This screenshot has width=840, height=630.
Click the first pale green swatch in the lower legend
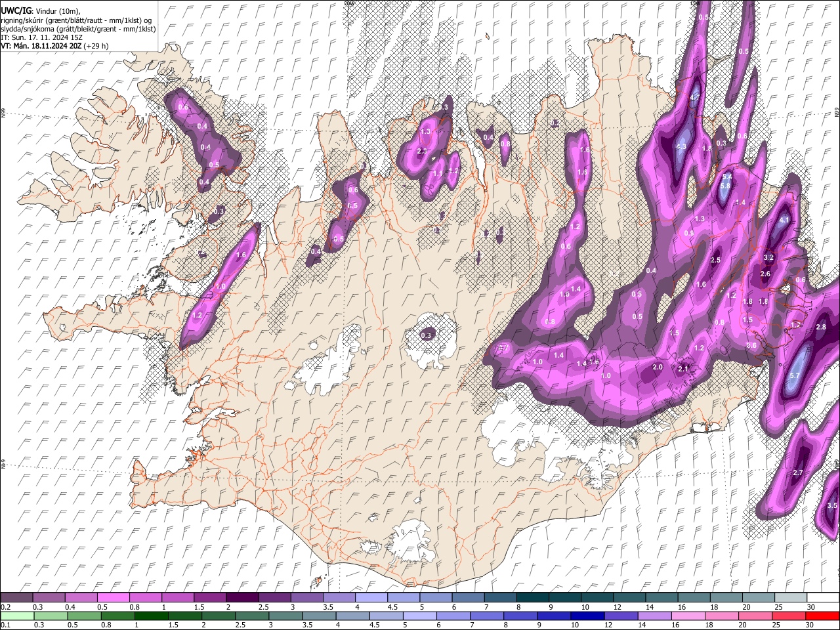point(16,616)
